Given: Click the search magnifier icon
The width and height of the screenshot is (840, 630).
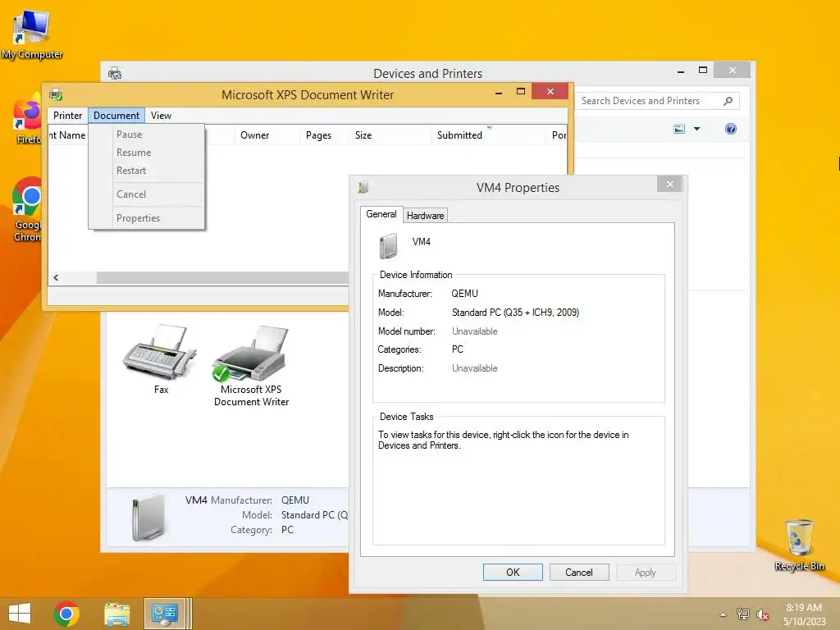Looking at the screenshot, I should 728,101.
